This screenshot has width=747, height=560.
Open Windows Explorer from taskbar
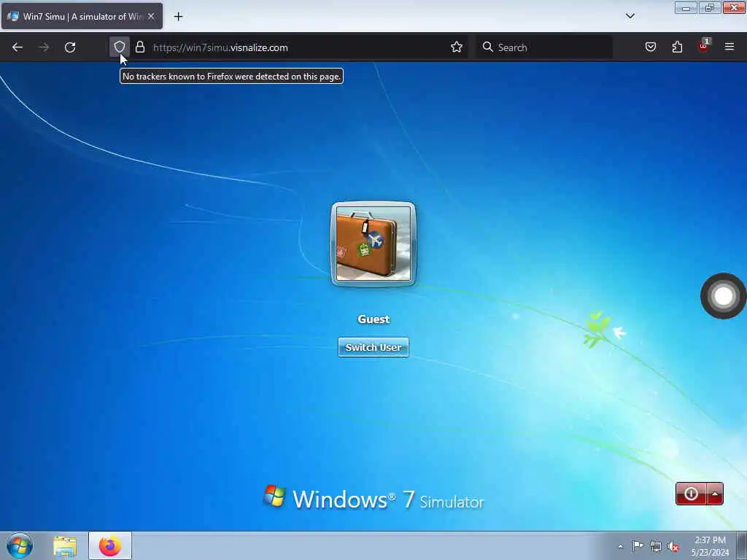65,546
